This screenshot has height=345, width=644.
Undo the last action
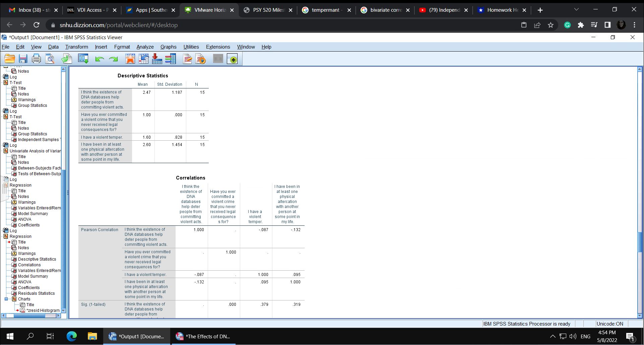tap(99, 59)
